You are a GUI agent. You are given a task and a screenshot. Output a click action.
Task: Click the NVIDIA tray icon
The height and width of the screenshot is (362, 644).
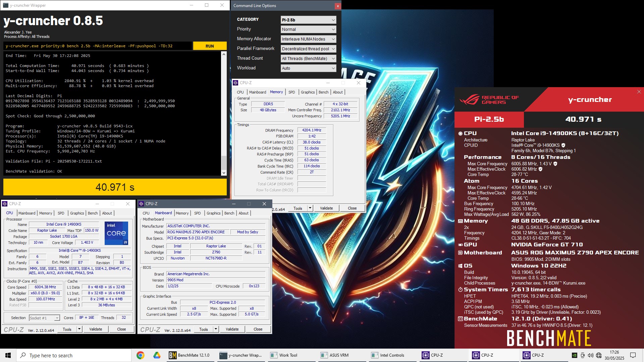pos(574,355)
